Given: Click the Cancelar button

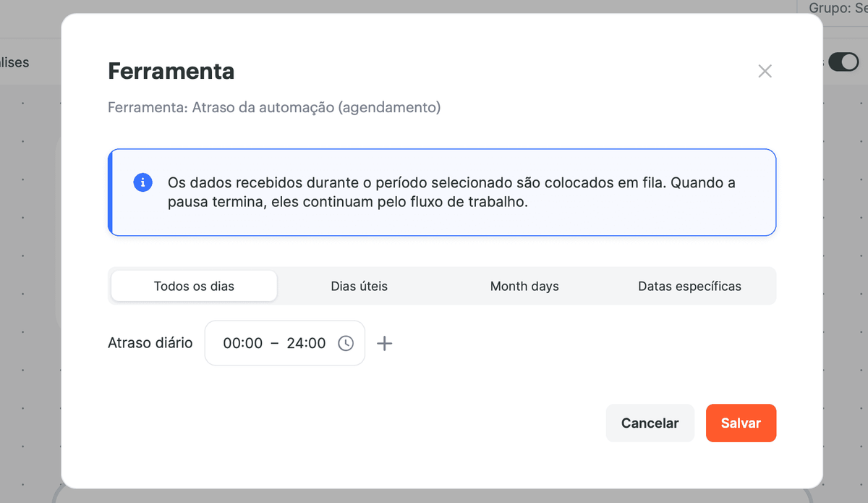Looking at the screenshot, I should [650, 423].
